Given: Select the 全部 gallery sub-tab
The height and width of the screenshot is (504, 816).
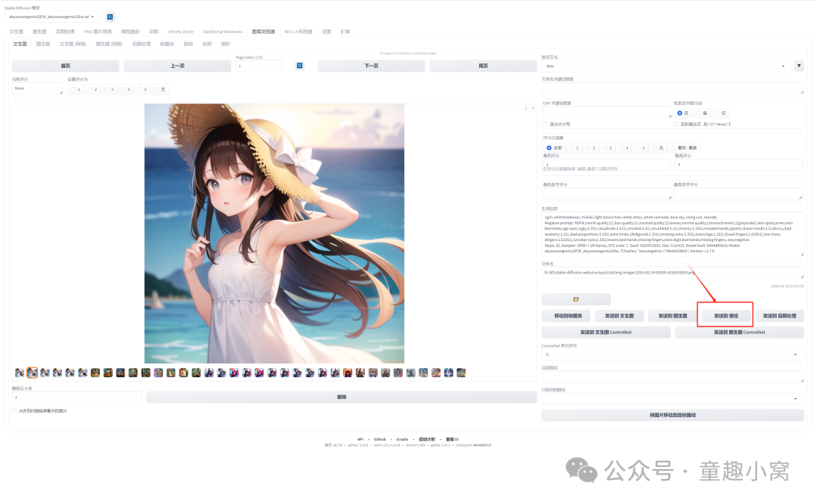Looking at the screenshot, I should point(206,45).
